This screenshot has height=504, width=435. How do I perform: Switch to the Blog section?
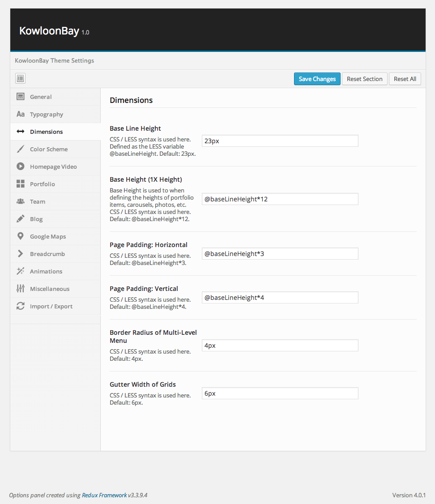tap(36, 219)
